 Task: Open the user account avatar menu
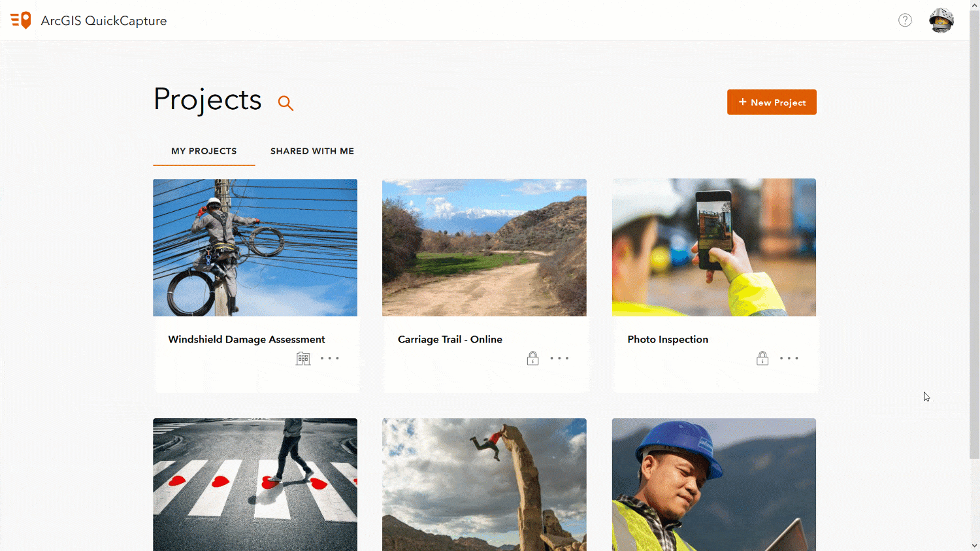pos(941,20)
